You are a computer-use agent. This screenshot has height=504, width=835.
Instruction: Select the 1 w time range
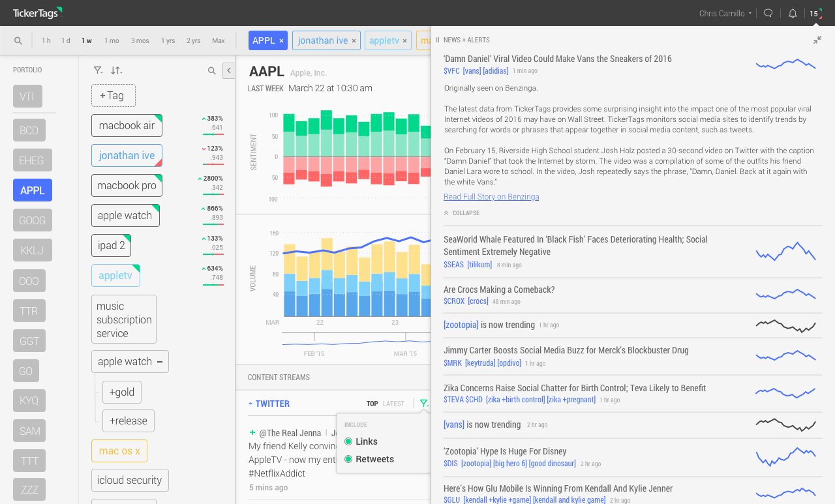point(87,40)
